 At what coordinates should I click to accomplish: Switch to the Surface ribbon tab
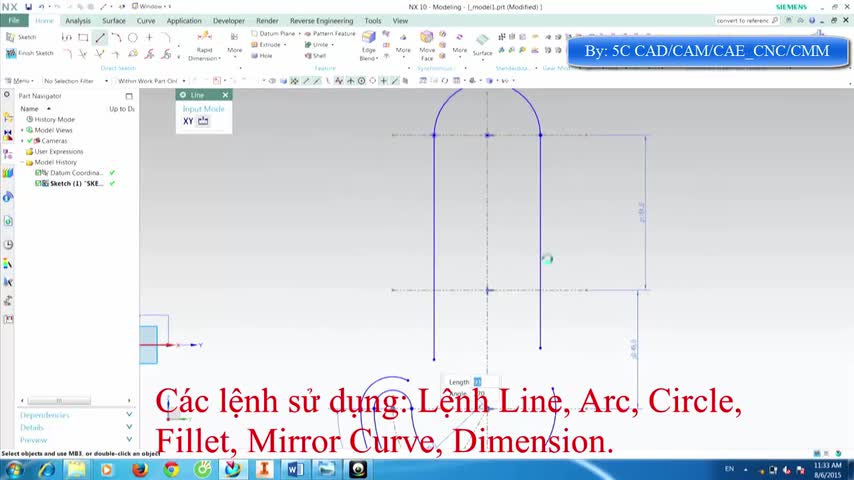click(114, 21)
